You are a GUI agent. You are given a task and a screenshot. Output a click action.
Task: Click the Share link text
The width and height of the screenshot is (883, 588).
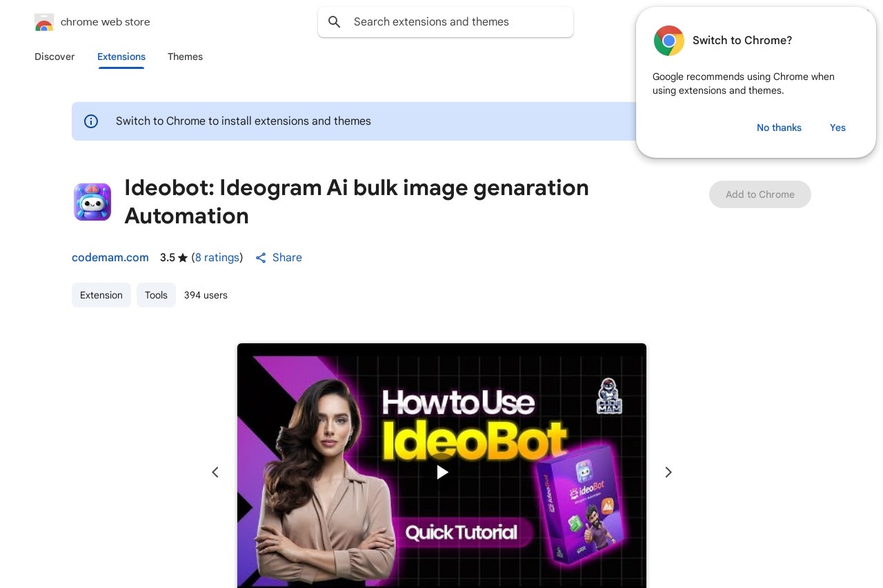pos(287,257)
